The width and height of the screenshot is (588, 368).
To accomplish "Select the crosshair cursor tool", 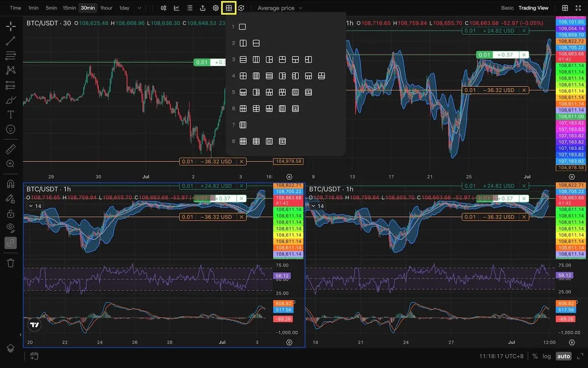I will tap(11, 26).
